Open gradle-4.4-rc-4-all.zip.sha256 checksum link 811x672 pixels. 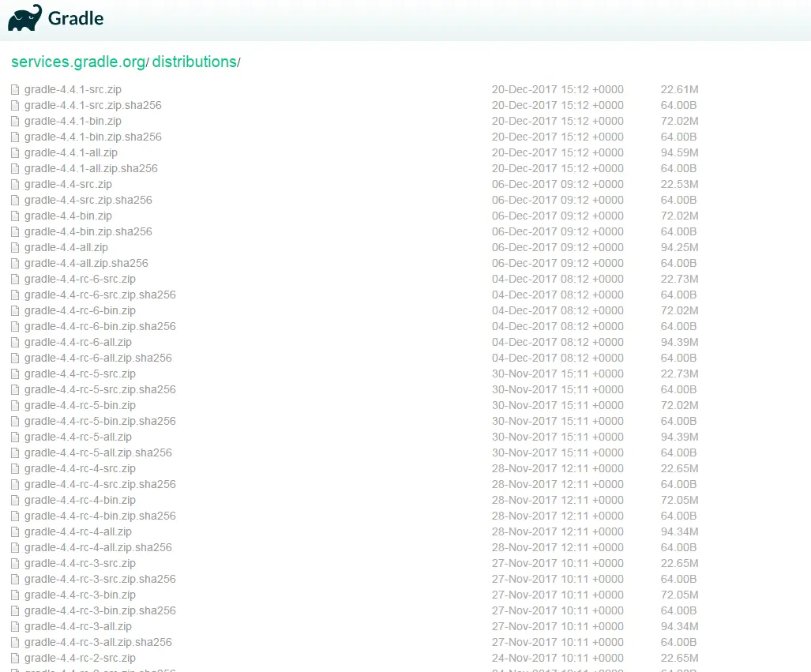(98, 547)
